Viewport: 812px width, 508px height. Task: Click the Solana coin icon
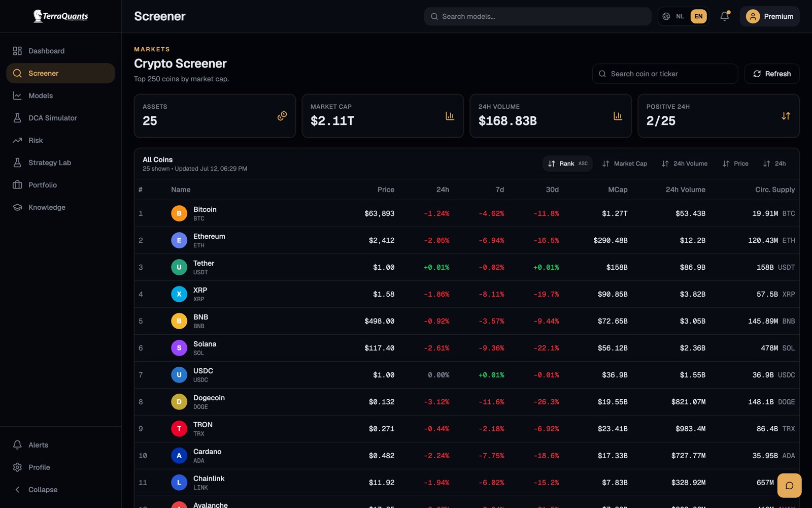179,348
